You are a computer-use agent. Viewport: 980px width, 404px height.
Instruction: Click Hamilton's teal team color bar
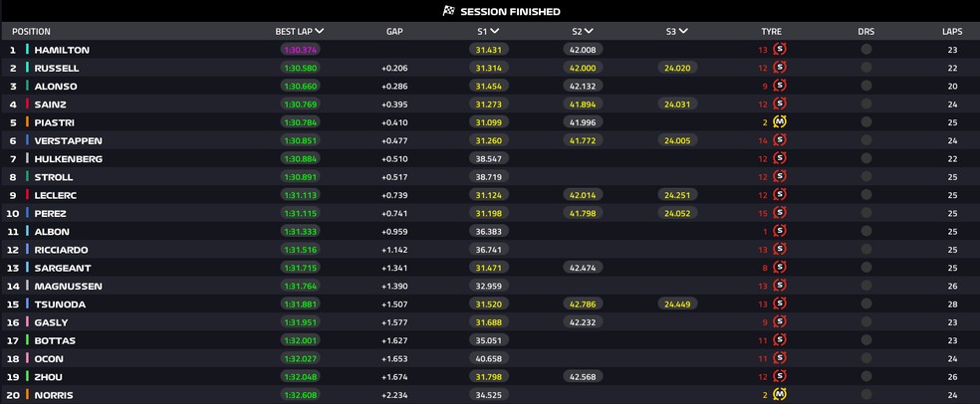coord(28,50)
